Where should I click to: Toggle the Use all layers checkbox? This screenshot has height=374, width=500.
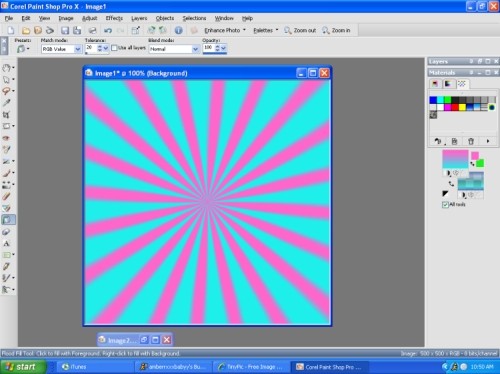[114, 48]
